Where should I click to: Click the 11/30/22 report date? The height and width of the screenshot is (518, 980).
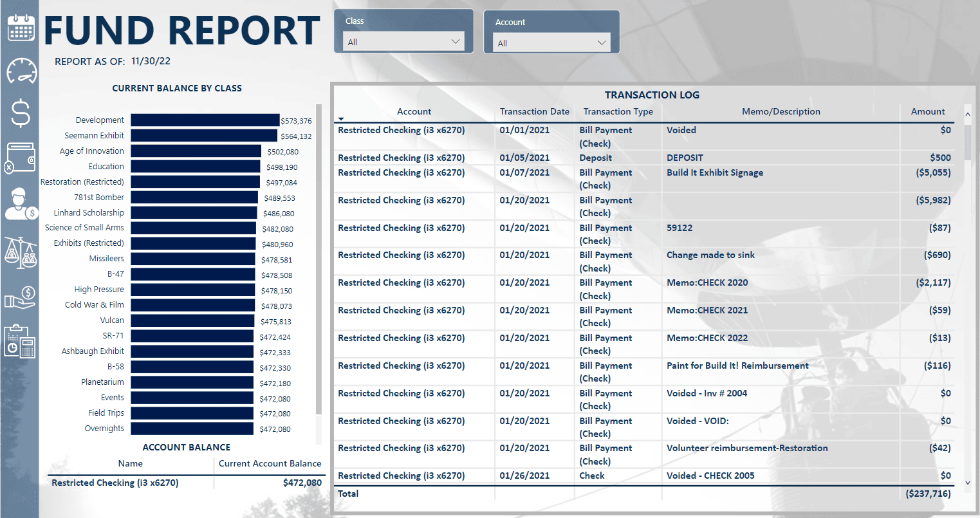pos(151,61)
